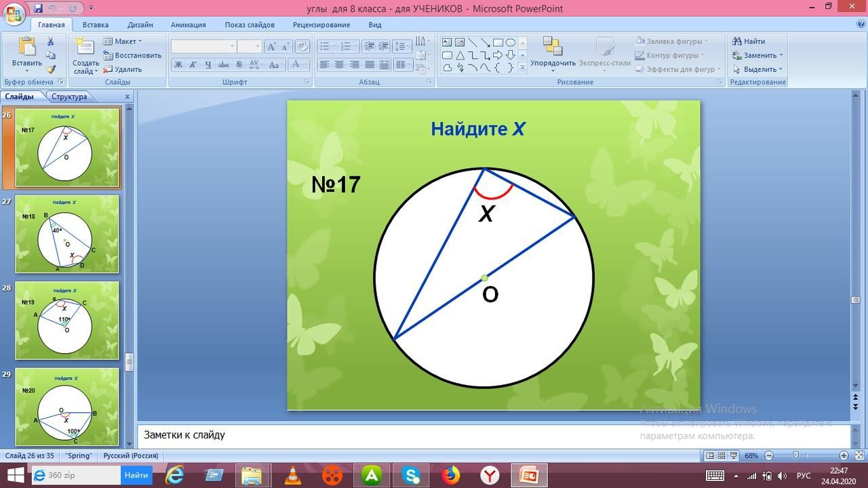Expand the Макет layout dropdown
The height and width of the screenshot is (488, 868).
click(123, 41)
